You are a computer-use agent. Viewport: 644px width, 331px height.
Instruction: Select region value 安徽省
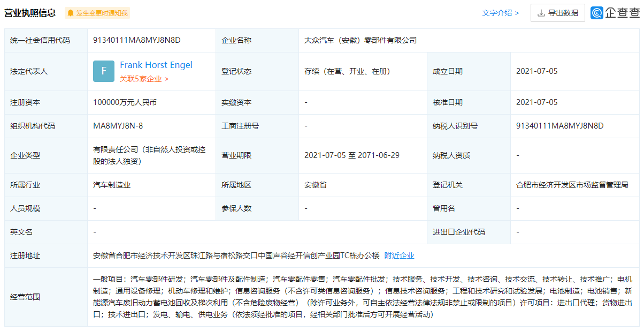coord(316,185)
